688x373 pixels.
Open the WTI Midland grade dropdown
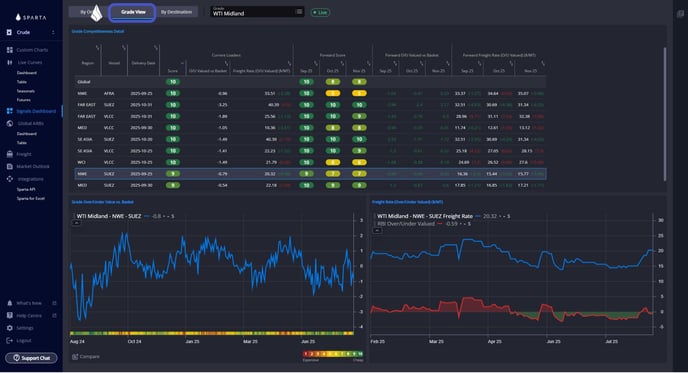pyautogui.click(x=257, y=12)
